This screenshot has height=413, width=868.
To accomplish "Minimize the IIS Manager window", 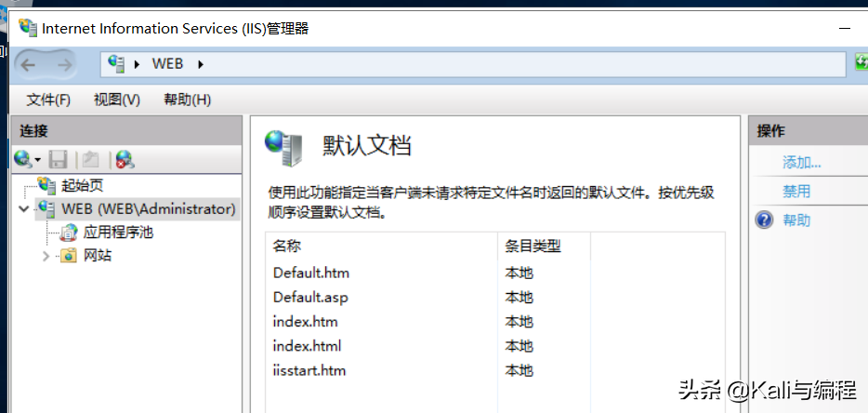I will click(x=845, y=28).
